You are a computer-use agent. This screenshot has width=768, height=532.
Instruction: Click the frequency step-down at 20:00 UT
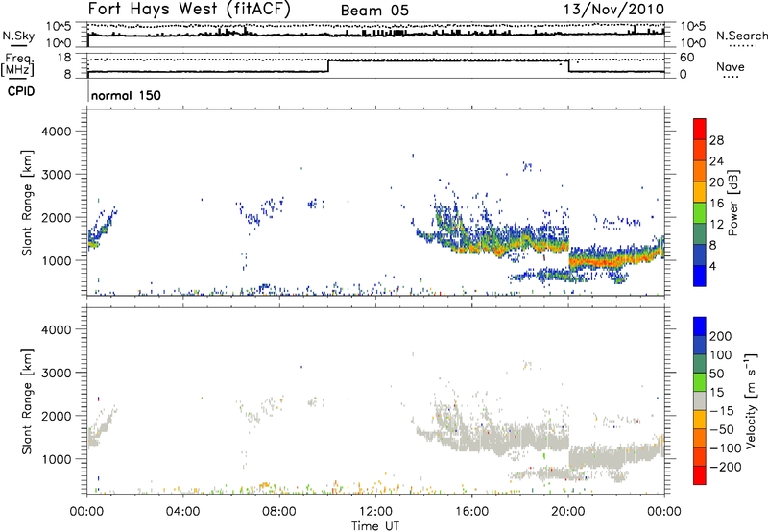point(568,66)
